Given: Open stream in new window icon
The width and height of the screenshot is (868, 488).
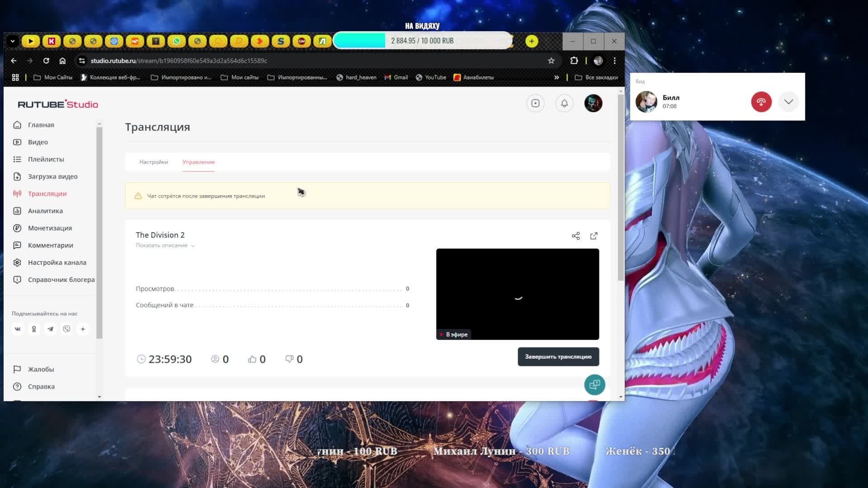Looking at the screenshot, I should coord(594,236).
